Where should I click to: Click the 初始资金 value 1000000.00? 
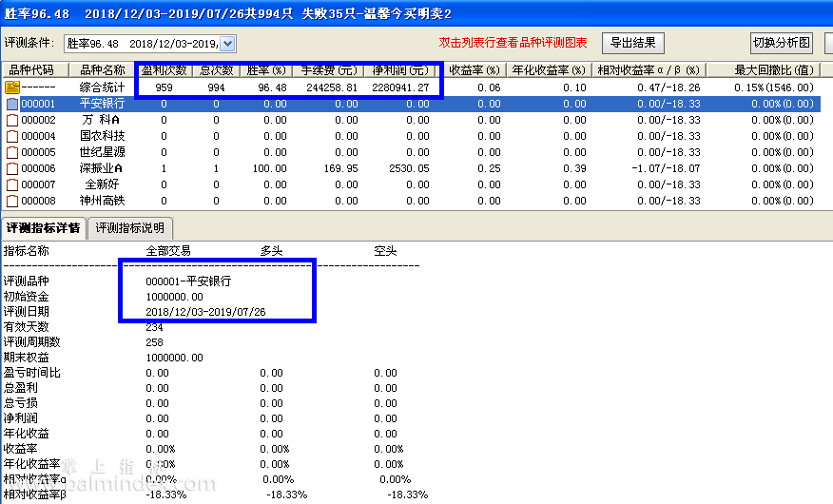174,297
